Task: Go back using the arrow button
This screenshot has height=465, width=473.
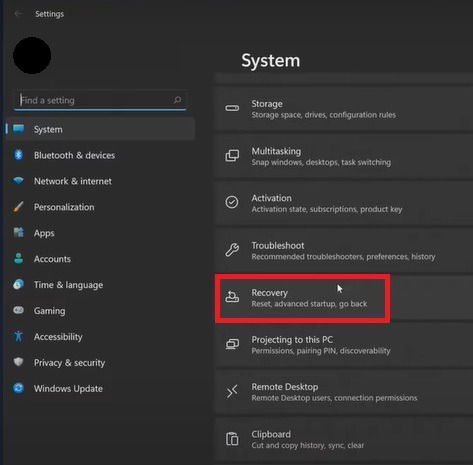Action: coord(18,13)
